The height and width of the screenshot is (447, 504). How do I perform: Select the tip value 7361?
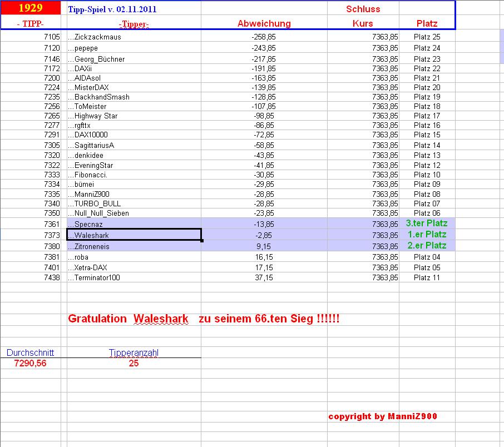pos(52,224)
